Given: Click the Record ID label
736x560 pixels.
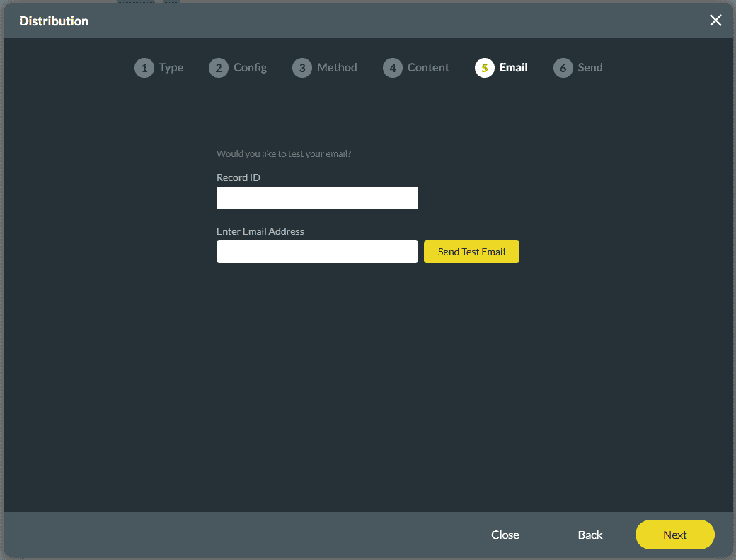Looking at the screenshot, I should (x=238, y=177).
